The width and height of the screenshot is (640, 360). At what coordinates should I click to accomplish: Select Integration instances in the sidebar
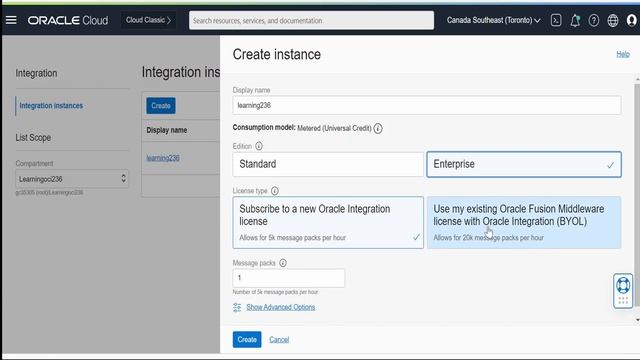(51, 106)
